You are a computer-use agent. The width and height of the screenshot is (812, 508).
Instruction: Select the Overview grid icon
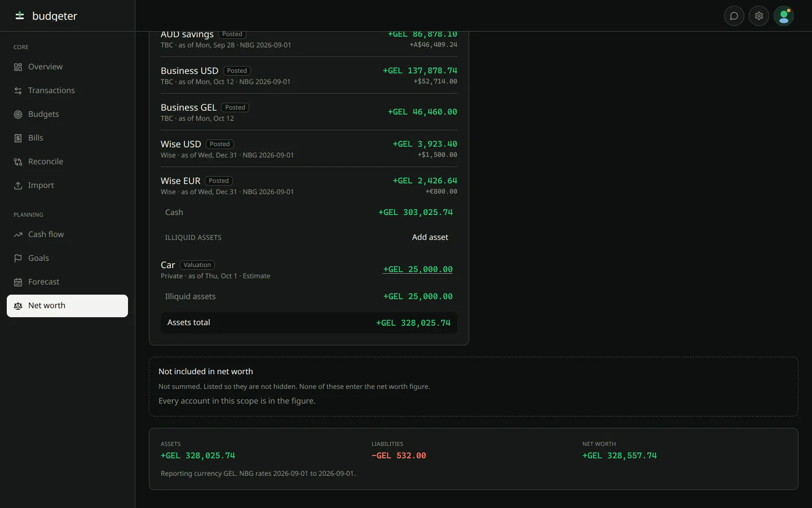pyautogui.click(x=18, y=67)
